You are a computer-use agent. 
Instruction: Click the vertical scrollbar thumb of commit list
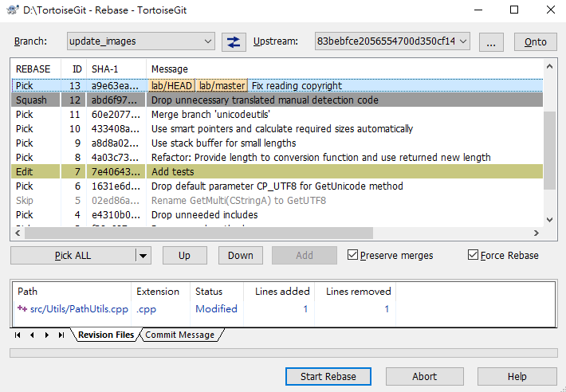pos(549,151)
